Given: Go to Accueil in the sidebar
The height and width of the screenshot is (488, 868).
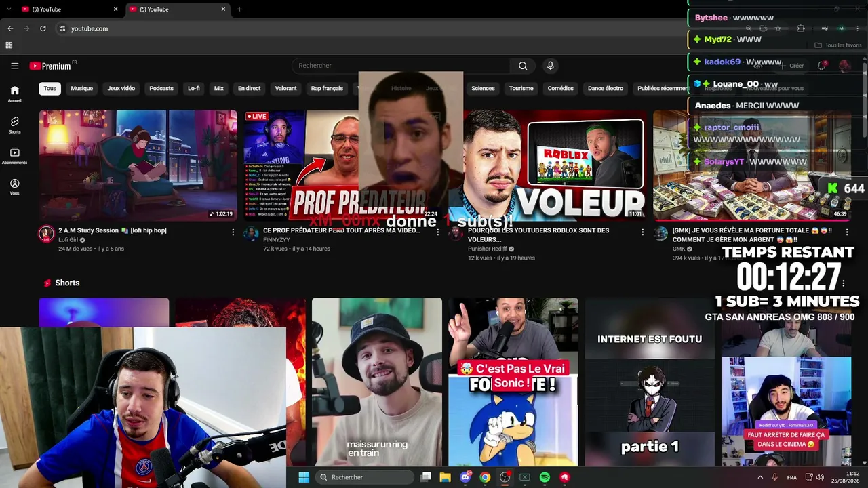Looking at the screenshot, I should (x=14, y=94).
